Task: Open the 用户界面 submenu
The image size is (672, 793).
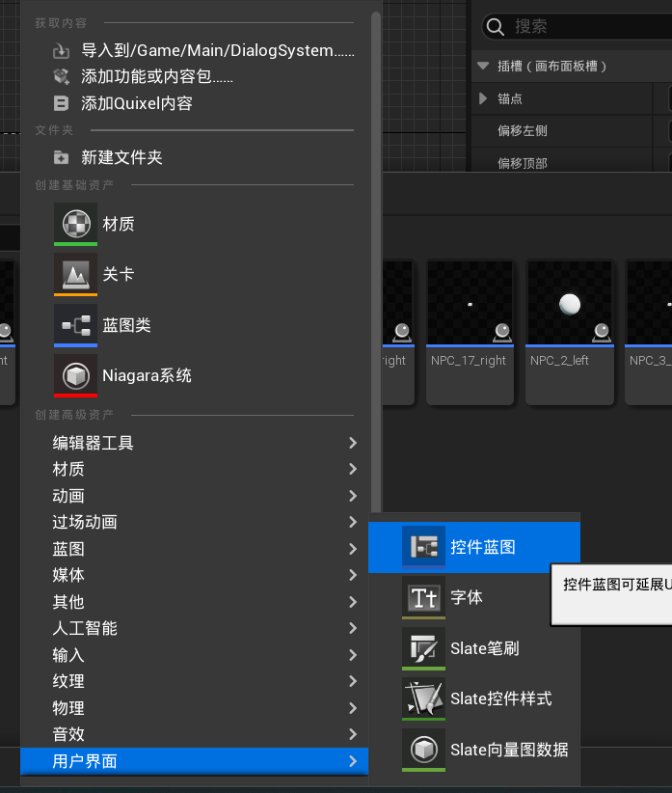Action: [195, 761]
